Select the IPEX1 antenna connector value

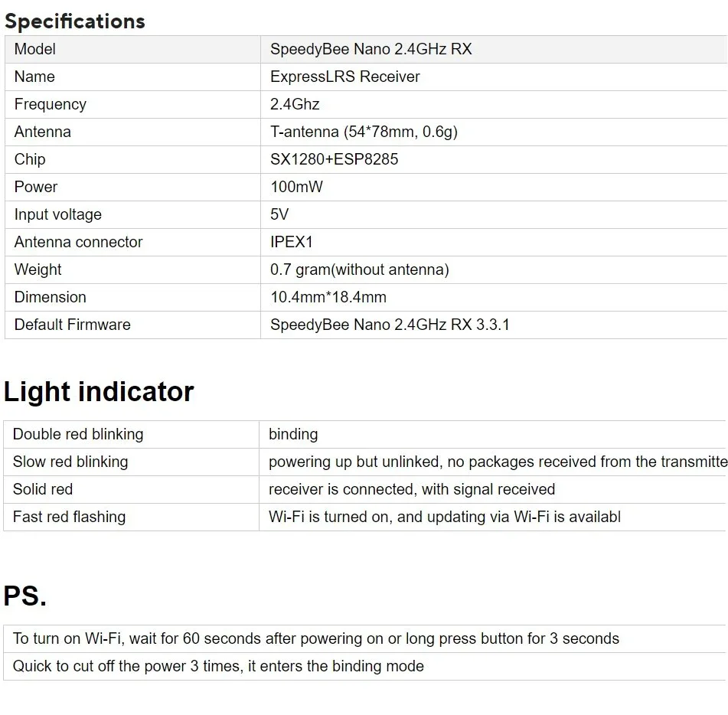291,243
